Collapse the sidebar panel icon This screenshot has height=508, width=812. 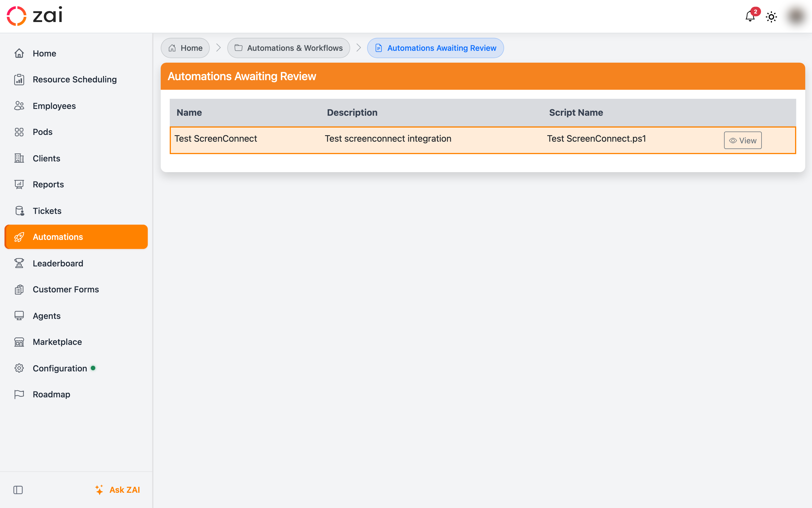coord(18,490)
